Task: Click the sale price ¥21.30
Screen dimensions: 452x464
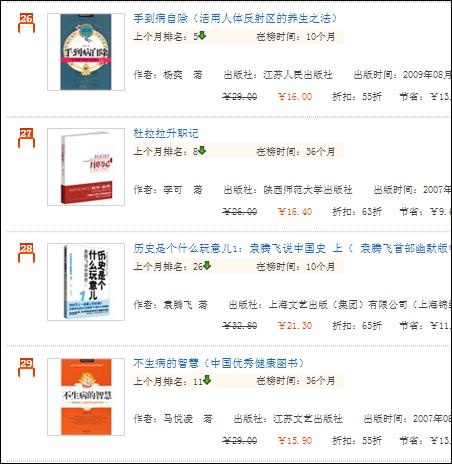Action: [x=295, y=325]
